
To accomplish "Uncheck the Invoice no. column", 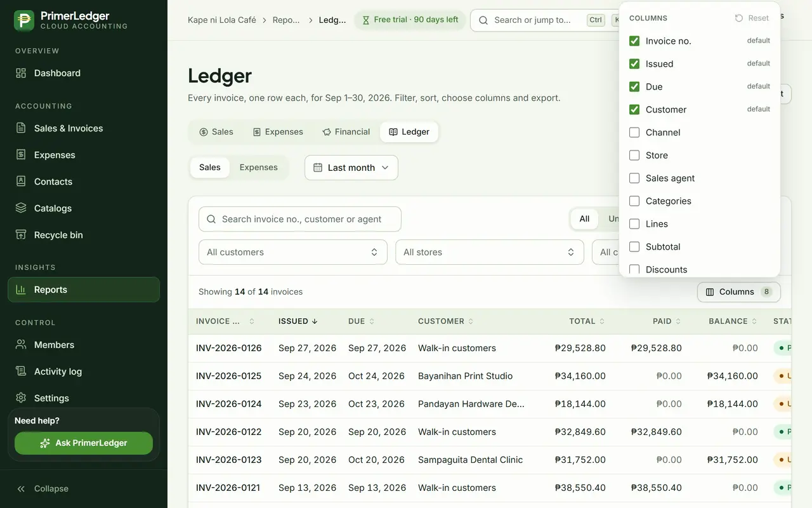I will [x=634, y=41].
